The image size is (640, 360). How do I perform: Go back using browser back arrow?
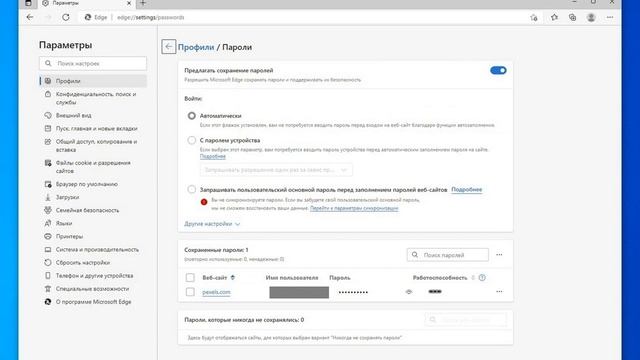click(30, 17)
